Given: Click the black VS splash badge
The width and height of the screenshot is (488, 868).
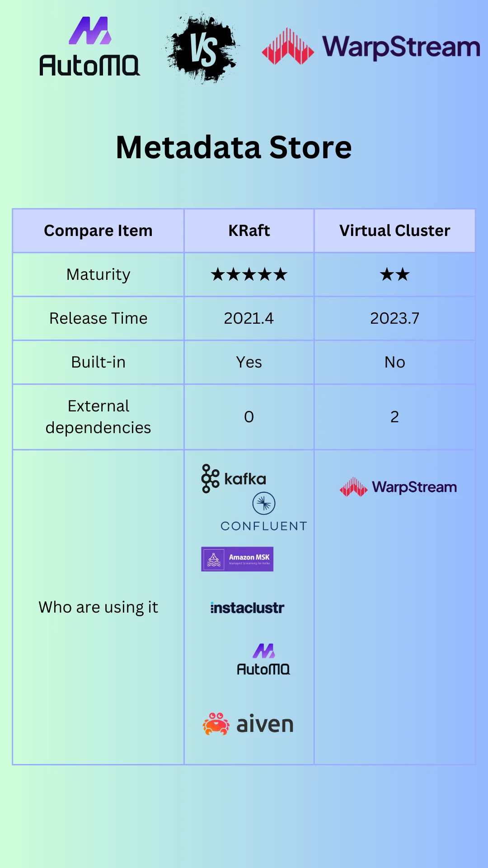Looking at the screenshot, I should 203,49.
